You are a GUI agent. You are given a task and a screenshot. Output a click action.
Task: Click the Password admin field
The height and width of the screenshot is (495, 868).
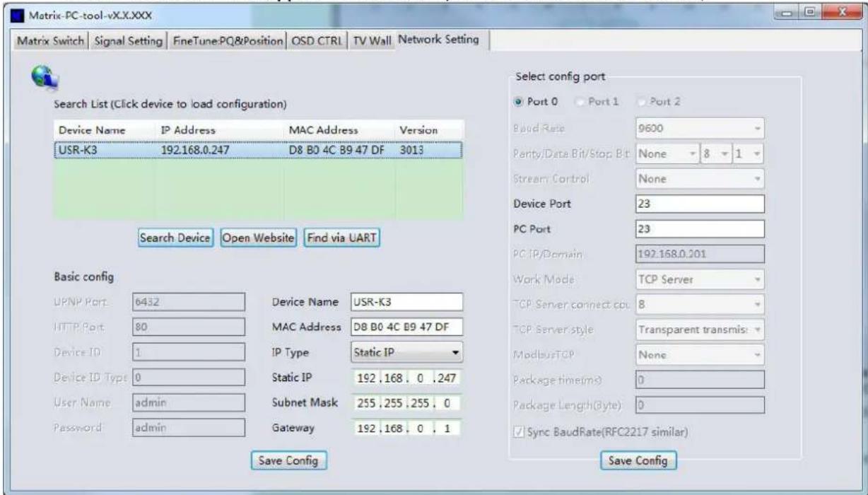click(188, 428)
